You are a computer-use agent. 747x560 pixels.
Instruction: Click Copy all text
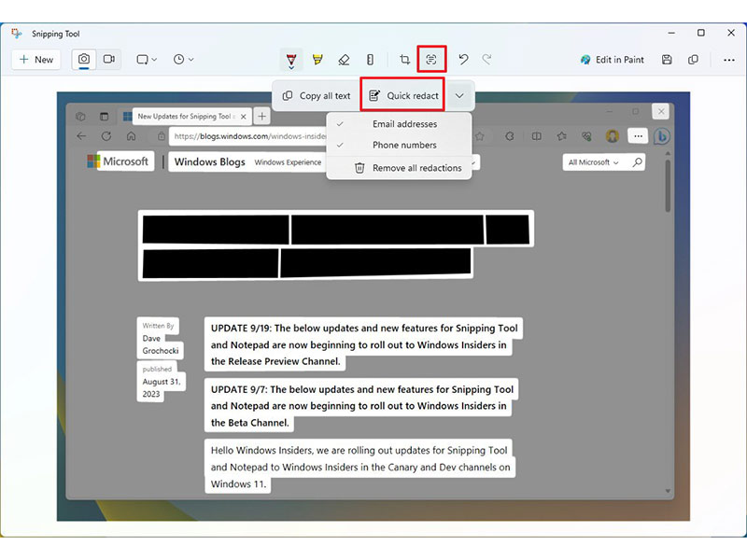(x=317, y=96)
